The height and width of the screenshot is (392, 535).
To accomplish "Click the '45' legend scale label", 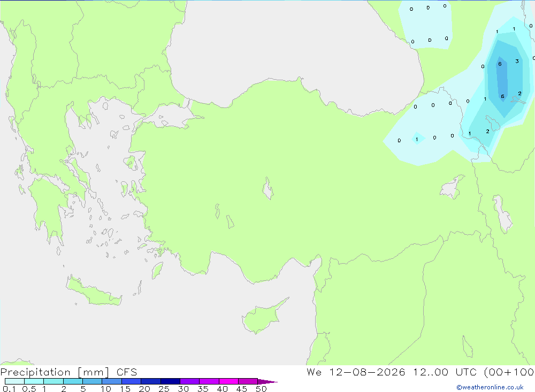I will coord(242,389).
